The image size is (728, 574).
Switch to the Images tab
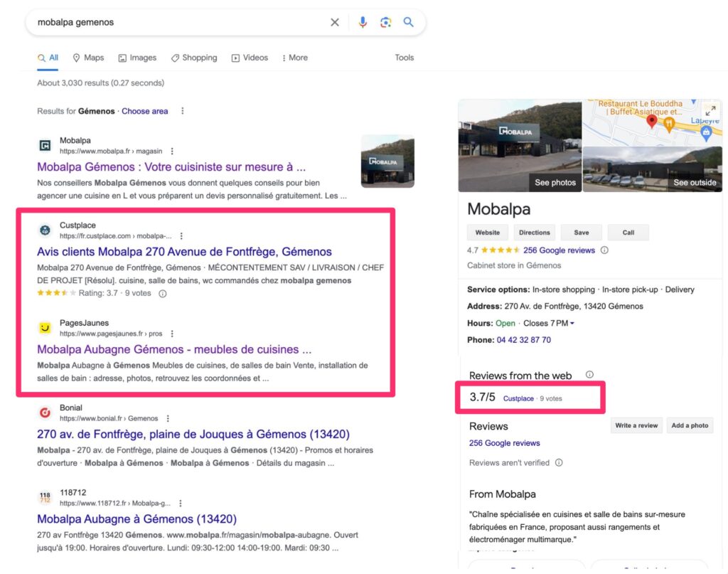pos(137,58)
